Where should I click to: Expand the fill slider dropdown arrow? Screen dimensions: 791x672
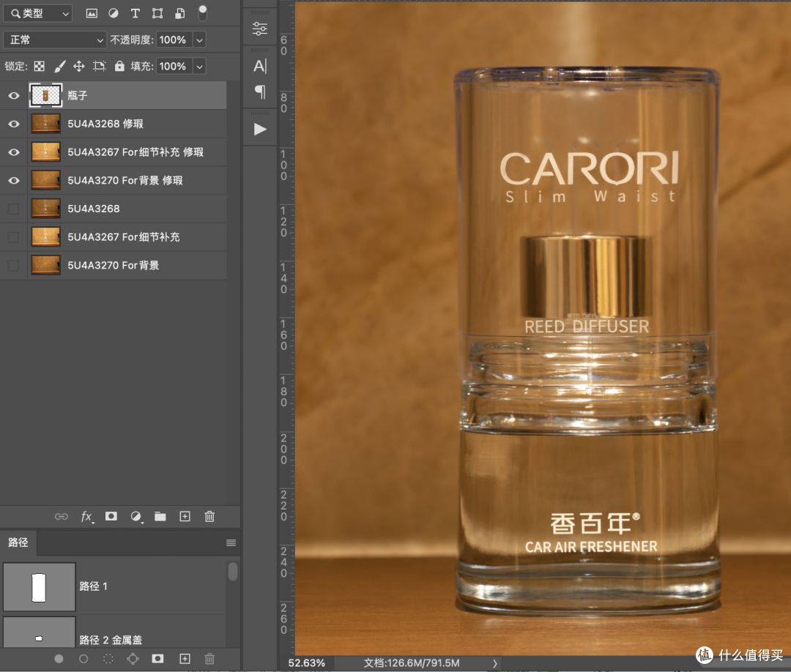coord(200,66)
